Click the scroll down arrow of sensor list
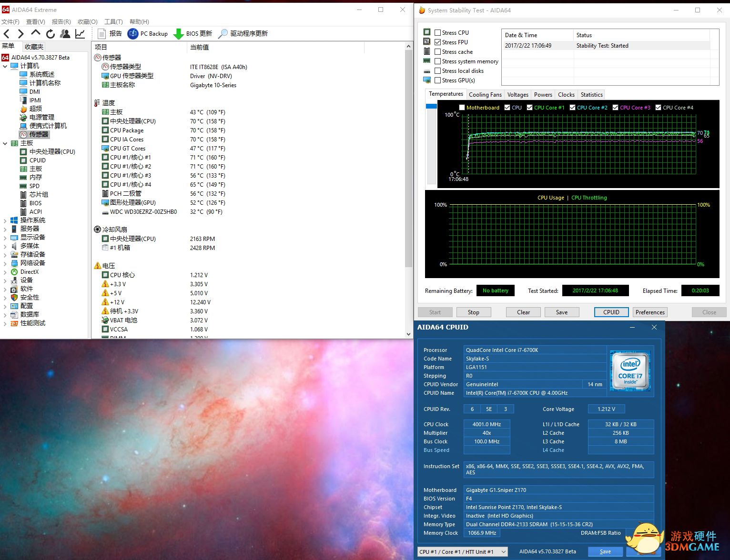The height and width of the screenshot is (560, 730). tap(408, 334)
